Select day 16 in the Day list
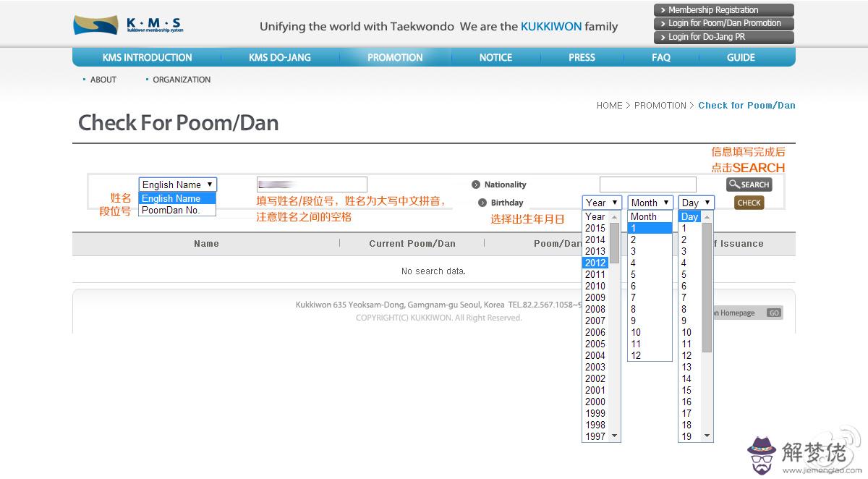The image size is (868, 479). point(690,402)
